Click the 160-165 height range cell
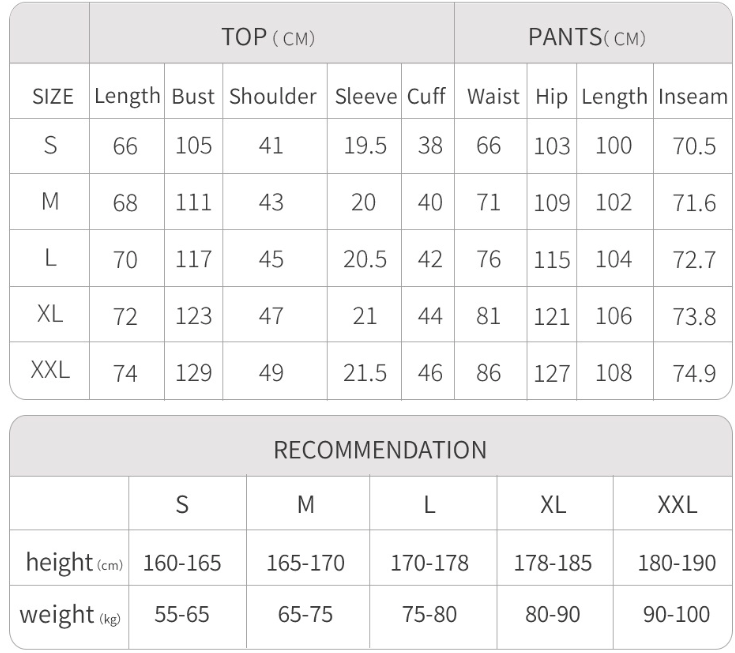 pos(182,563)
